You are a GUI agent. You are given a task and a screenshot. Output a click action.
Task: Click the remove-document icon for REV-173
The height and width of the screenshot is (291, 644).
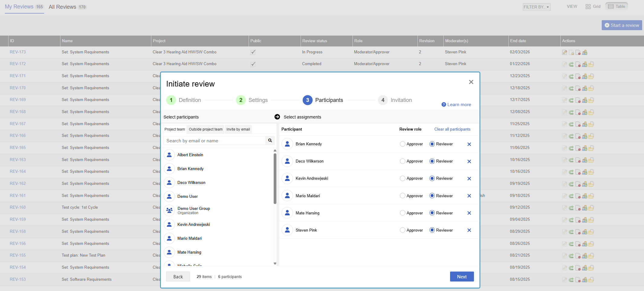(578, 52)
